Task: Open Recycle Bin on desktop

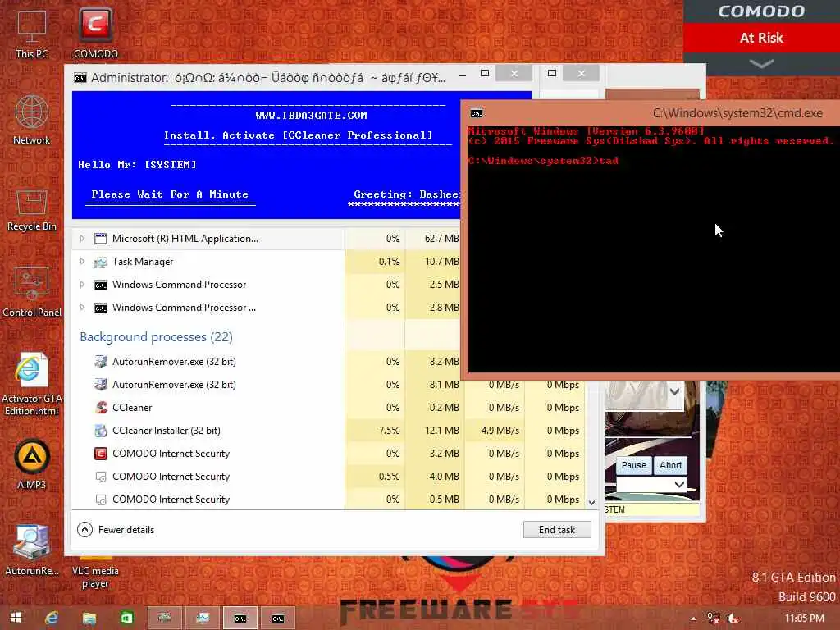Action: click(x=32, y=210)
